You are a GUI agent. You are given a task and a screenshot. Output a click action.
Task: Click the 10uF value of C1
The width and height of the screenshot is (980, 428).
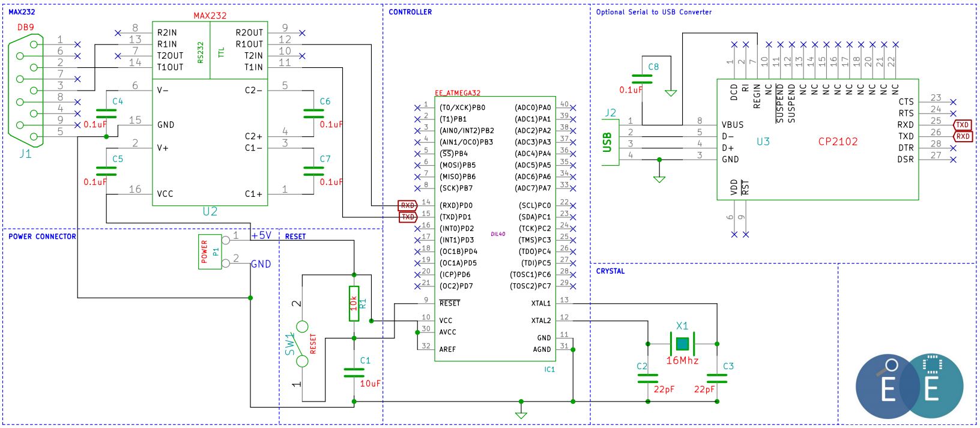(371, 384)
